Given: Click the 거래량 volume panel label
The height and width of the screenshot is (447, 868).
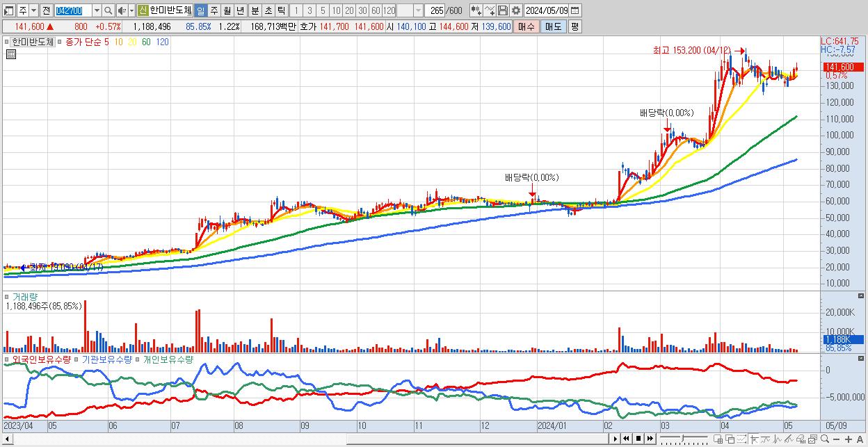Looking at the screenshot, I should point(26,296).
